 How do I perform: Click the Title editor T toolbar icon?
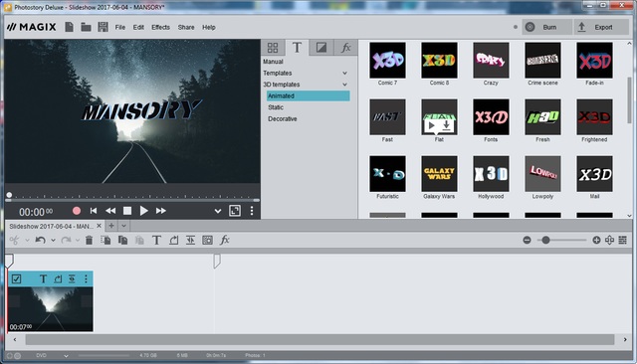tap(156, 241)
